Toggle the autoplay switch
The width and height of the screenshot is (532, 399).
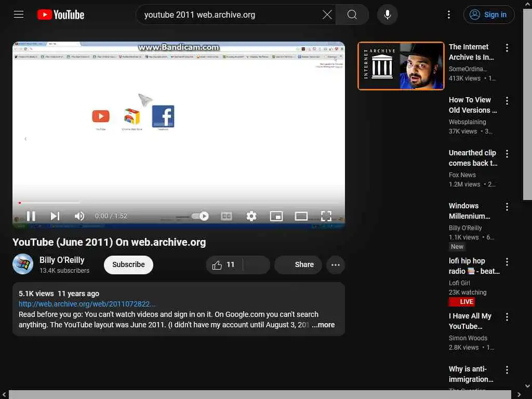point(200,216)
